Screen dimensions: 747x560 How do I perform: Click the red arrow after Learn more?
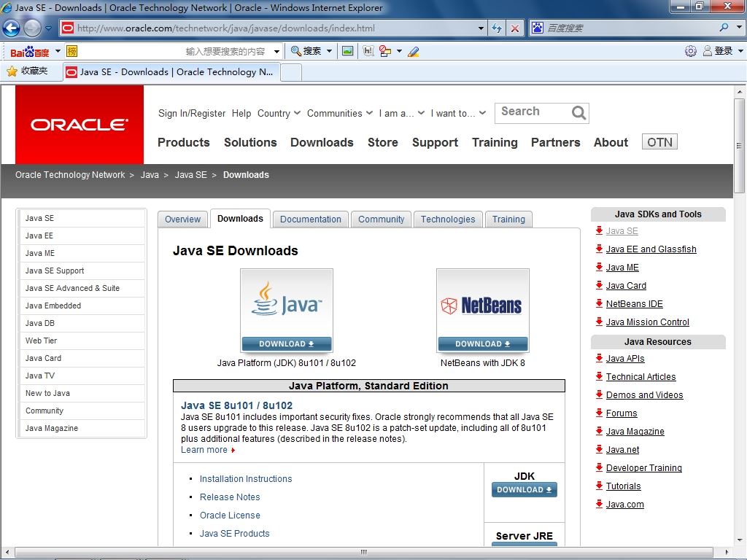pos(233,450)
